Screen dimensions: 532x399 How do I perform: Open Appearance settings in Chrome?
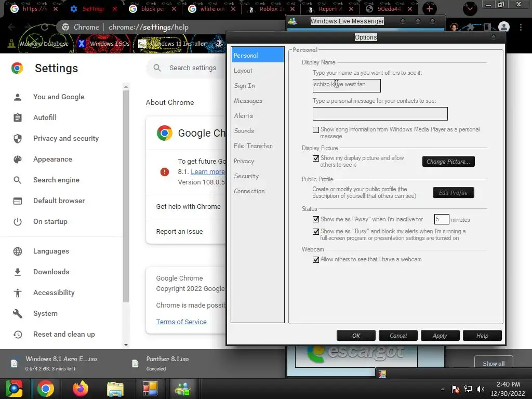(x=52, y=159)
